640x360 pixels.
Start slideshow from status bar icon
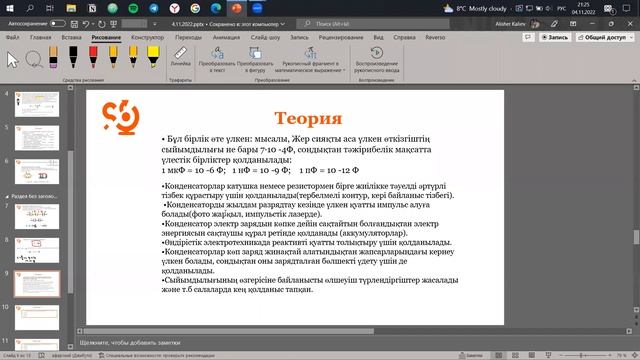tap(548, 356)
